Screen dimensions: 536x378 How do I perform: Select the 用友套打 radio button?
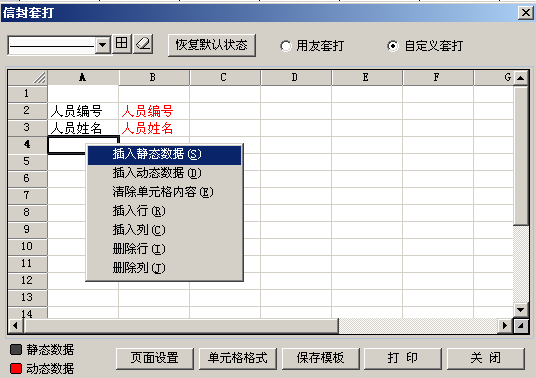[285, 46]
